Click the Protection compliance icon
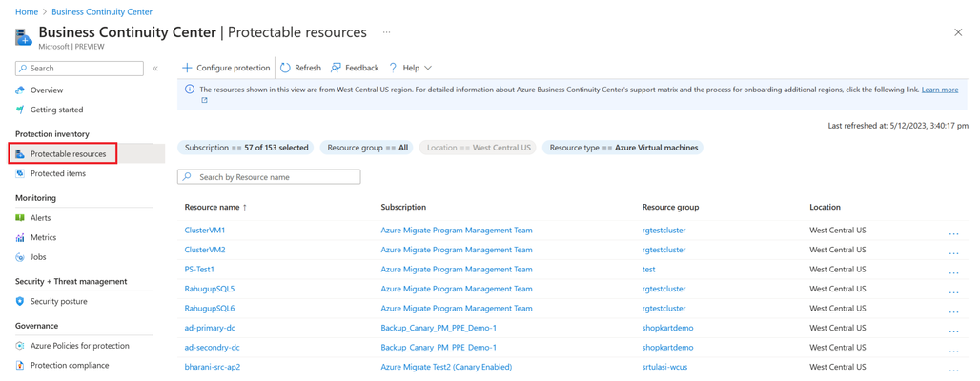The width and height of the screenshot is (980, 381). pyautogui.click(x=20, y=365)
